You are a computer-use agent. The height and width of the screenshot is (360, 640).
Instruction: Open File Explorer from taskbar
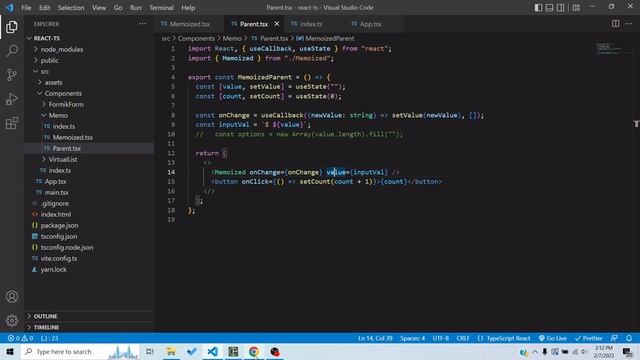click(x=171, y=351)
